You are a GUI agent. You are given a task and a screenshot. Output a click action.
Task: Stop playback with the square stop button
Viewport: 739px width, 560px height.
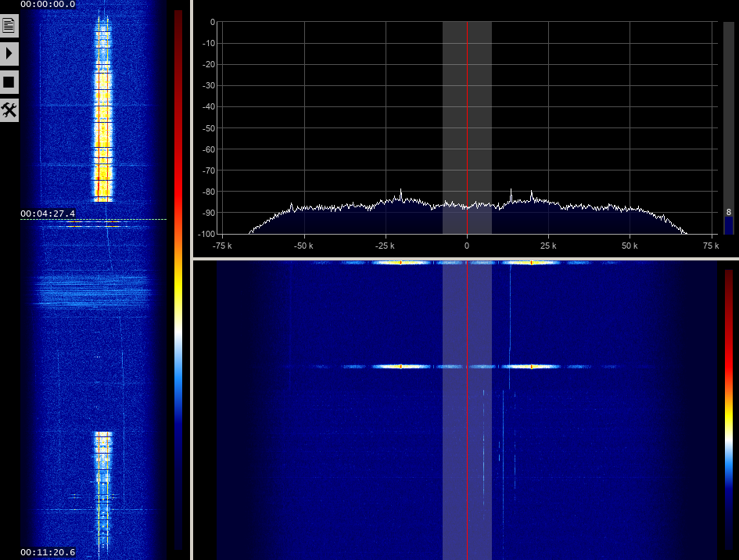pyautogui.click(x=9, y=82)
